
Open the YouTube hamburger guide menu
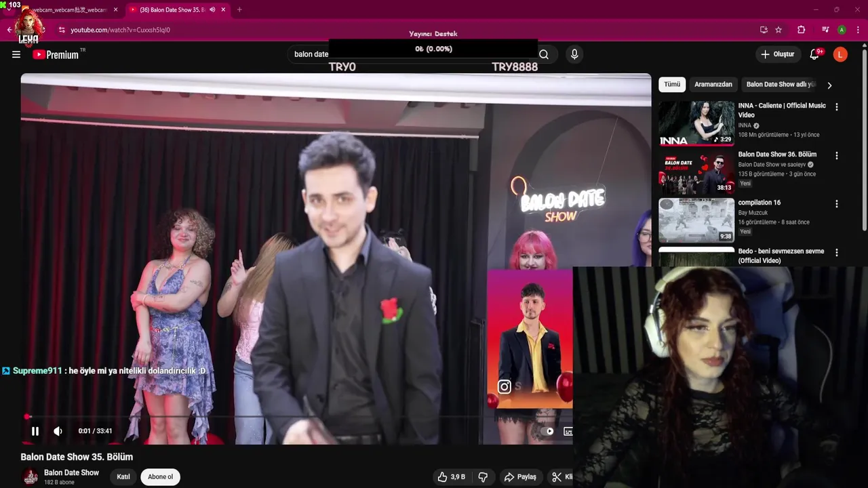click(16, 54)
